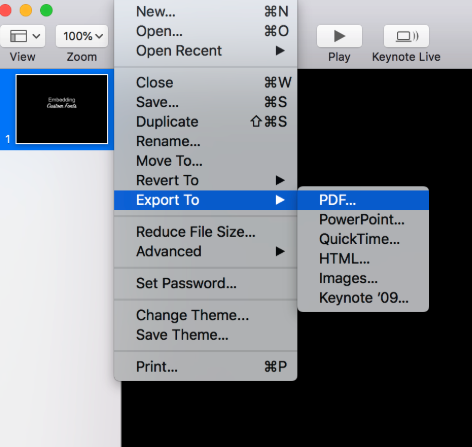Click the View layout icon
This screenshot has width=472, height=447.
tap(23, 36)
